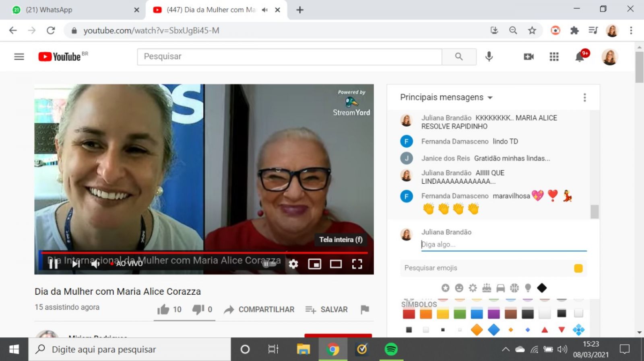Mute the video player volume

click(x=95, y=264)
